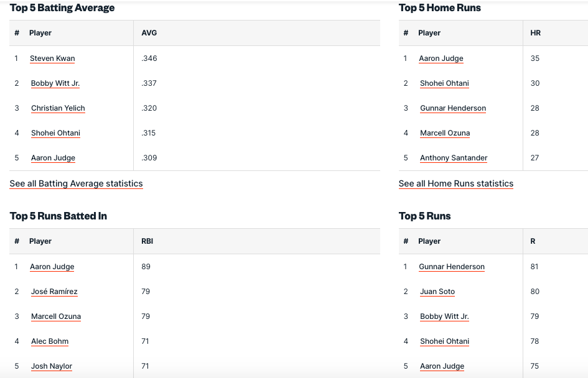Open See all Home Runs statistics
Screen dimensions: 588x378
(455, 183)
